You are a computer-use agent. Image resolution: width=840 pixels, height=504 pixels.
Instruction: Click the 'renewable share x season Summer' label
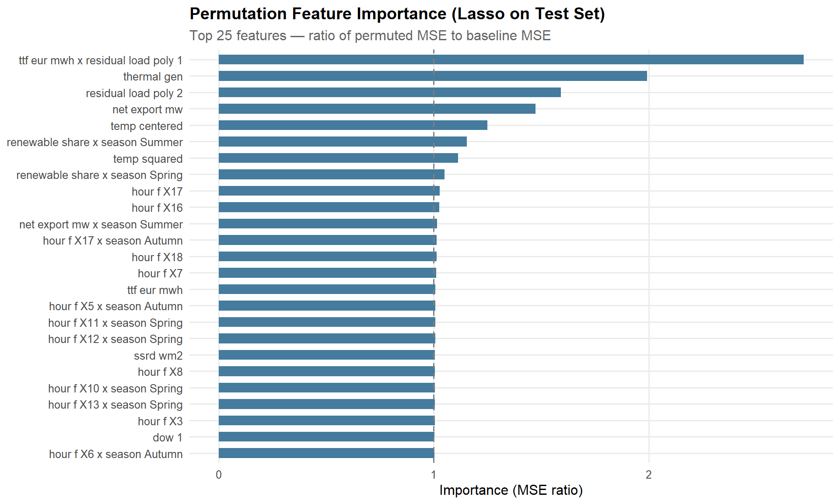(x=94, y=142)
